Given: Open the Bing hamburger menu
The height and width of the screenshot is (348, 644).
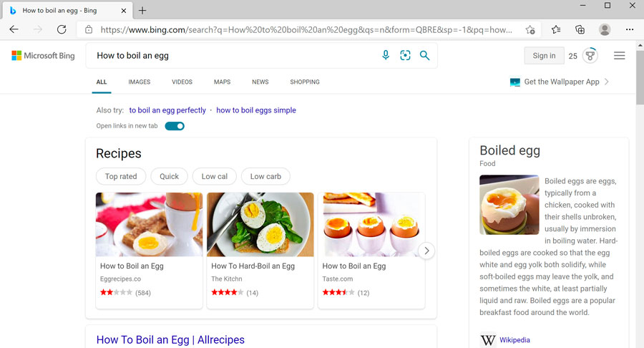Looking at the screenshot, I should pyautogui.click(x=620, y=56).
